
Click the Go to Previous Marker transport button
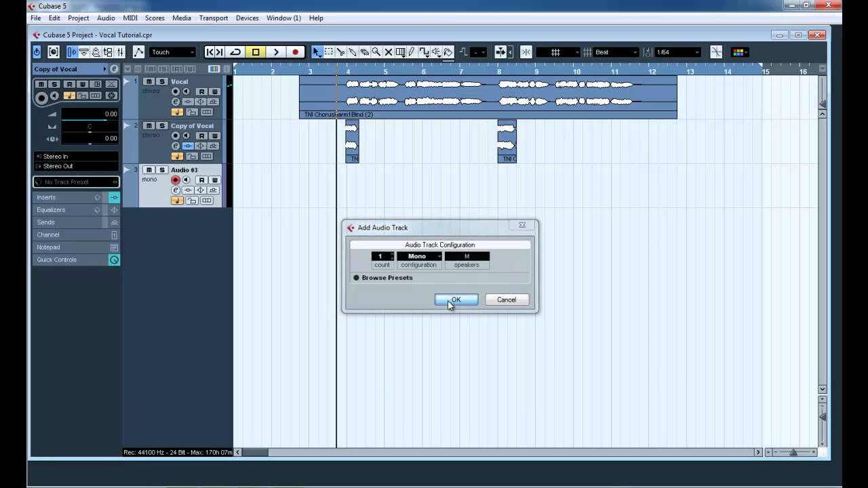(210, 52)
